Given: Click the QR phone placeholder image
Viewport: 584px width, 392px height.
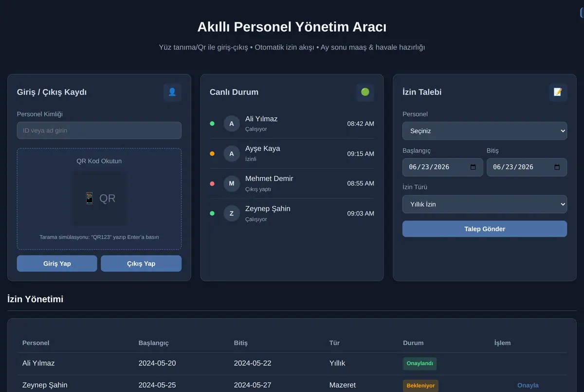Looking at the screenshot, I should click(x=99, y=198).
